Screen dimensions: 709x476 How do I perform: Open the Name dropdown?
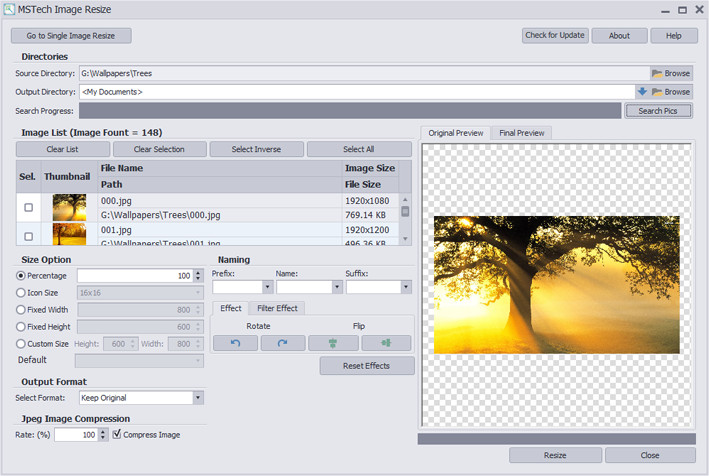coord(337,287)
